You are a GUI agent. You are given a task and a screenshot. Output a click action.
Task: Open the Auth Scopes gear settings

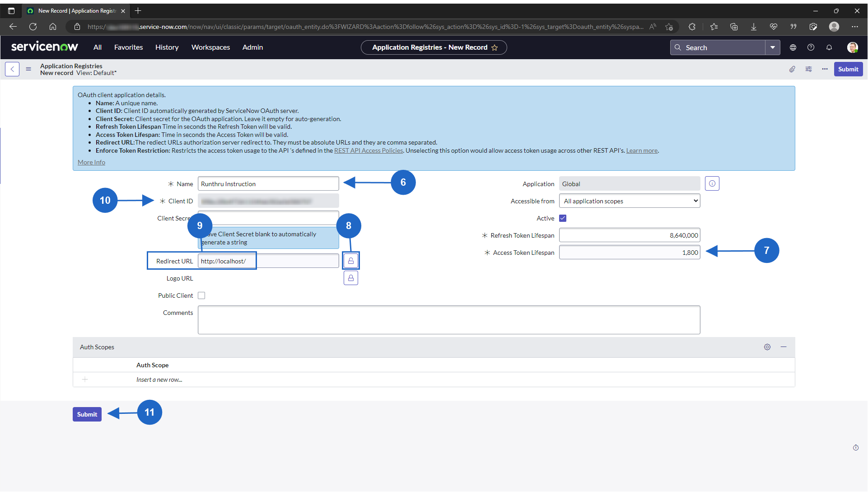pos(767,347)
